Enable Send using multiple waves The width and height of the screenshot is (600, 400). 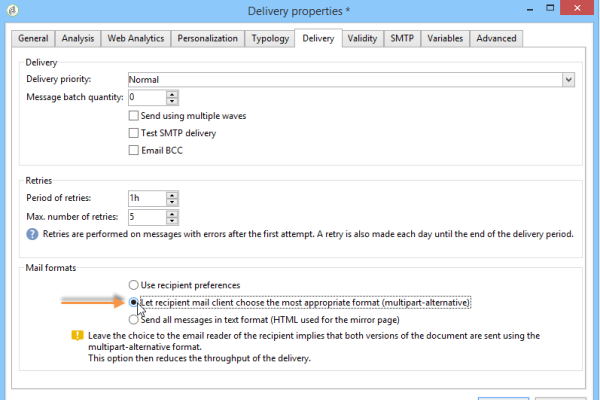(x=134, y=116)
